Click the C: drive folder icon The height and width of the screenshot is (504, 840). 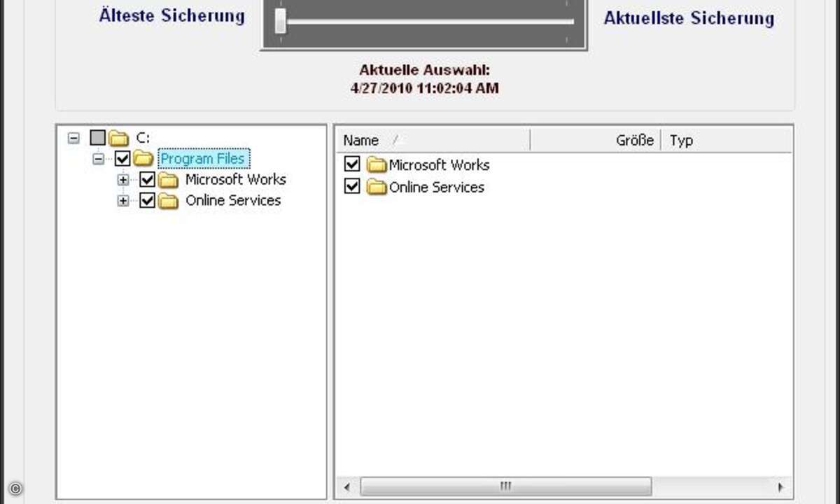tap(119, 138)
